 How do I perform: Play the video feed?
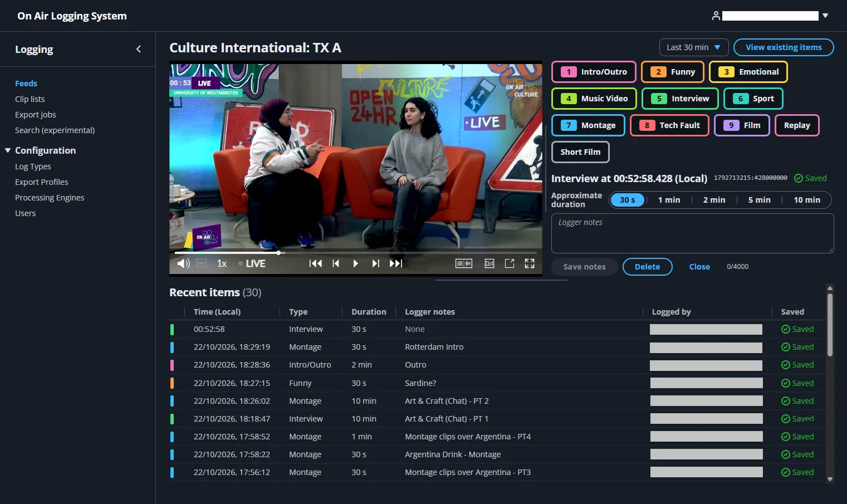(x=355, y=263)
